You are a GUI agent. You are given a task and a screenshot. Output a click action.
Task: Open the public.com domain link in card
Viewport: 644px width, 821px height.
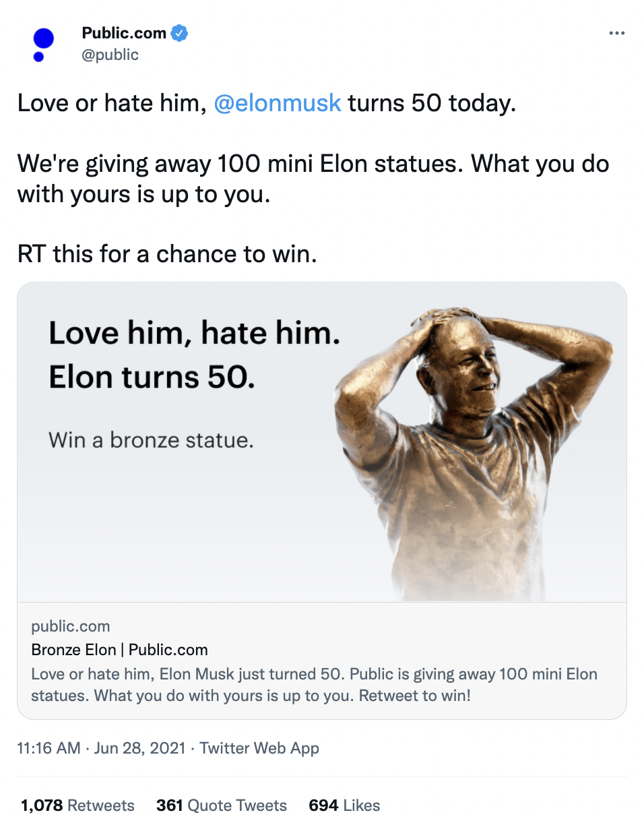pyautogui.click(x=71, y=626)
